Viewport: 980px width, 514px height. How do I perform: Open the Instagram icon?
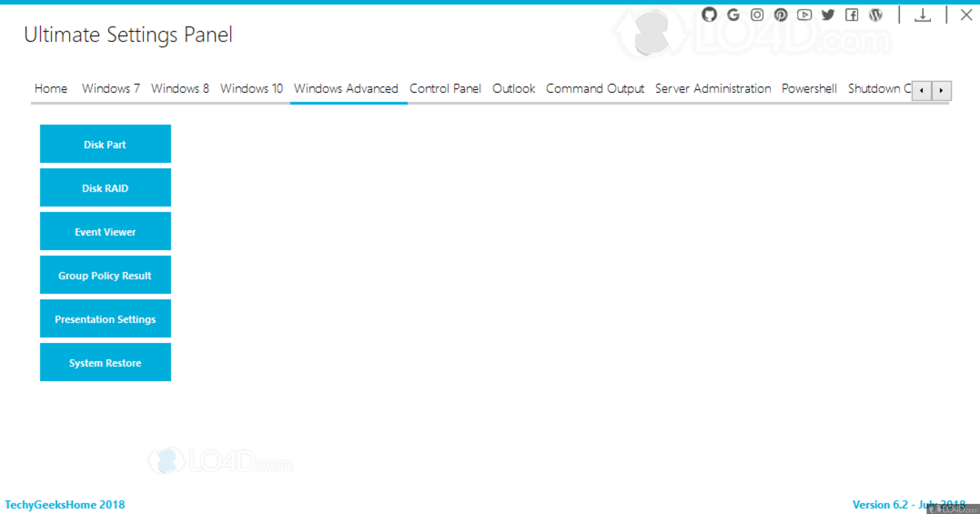pos(757,15)
